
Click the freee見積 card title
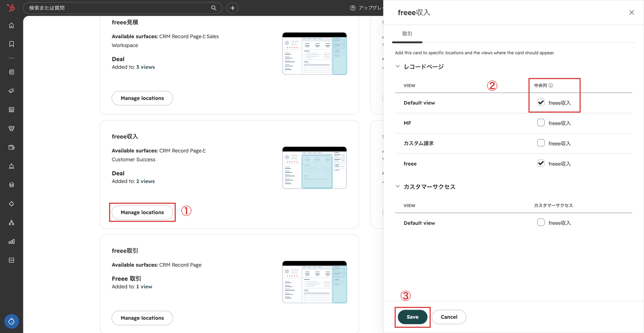(125, 22)
